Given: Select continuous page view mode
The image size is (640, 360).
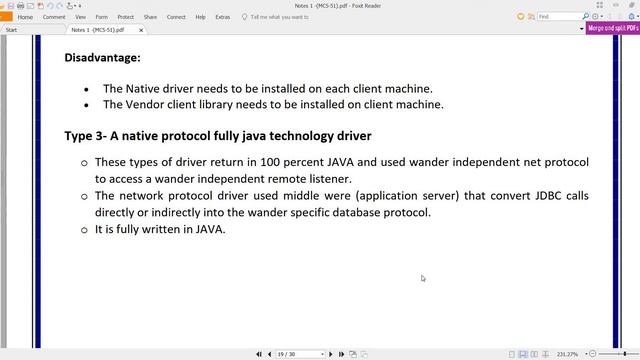Looking at the screenshot, I should pyautogui.click(x=523, y=354).
